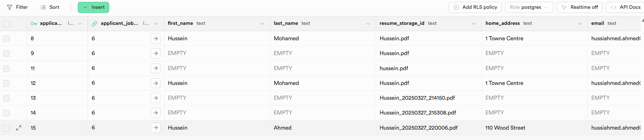The image size is (644, 140).
Task: Open the home_address column menu
Action: pyautogui.click(x=580, y=24)
